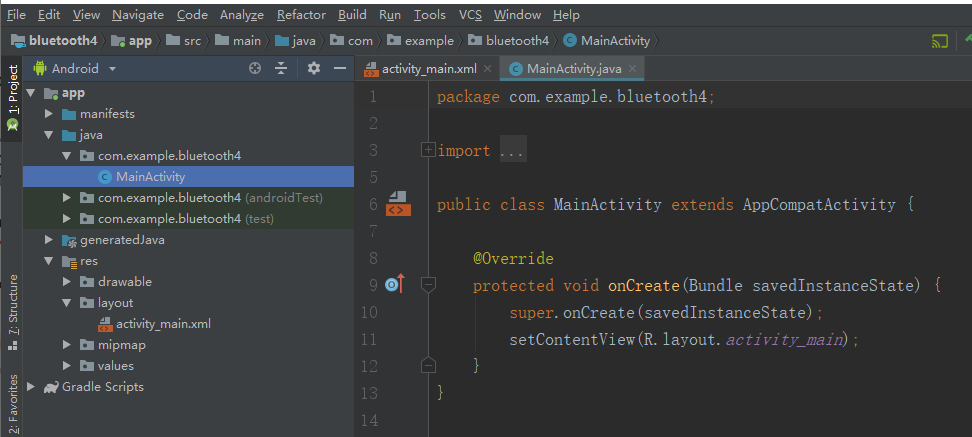The height and width of the screenshot is (437, 972).
Task: Click the AppCompatActivity class name
Action: 819,205
